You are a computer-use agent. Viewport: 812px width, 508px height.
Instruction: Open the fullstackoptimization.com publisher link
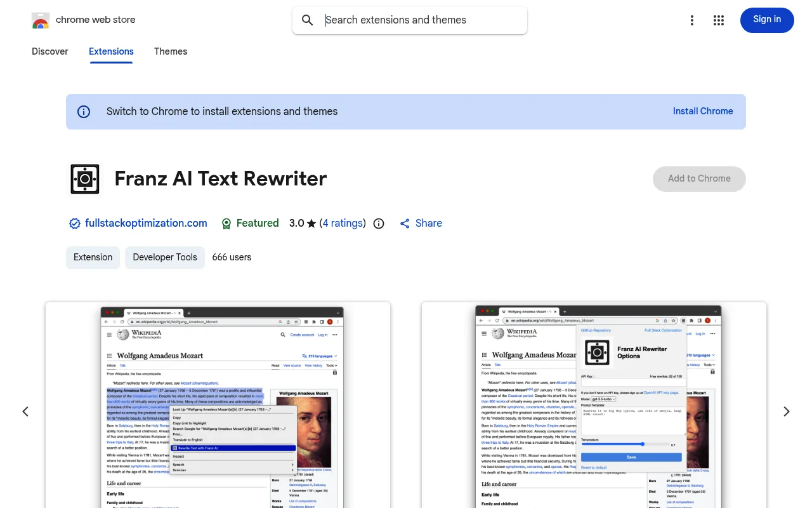tap(146, 224)
